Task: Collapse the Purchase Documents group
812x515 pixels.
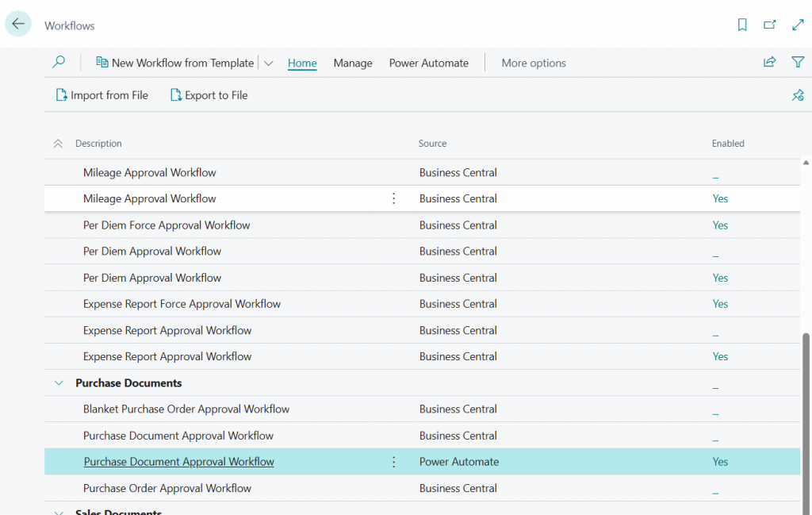Action: click(59, 383)
